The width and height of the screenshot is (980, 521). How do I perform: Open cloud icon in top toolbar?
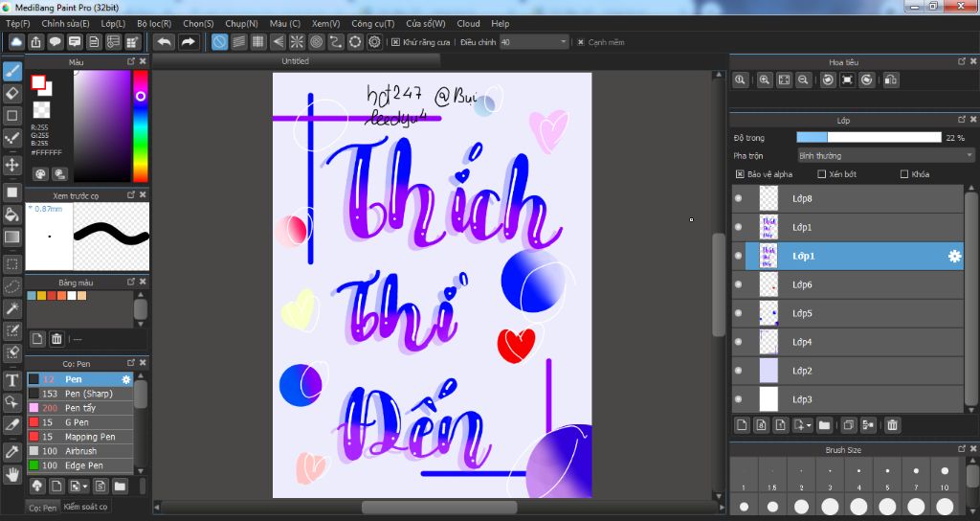[16, 42]
